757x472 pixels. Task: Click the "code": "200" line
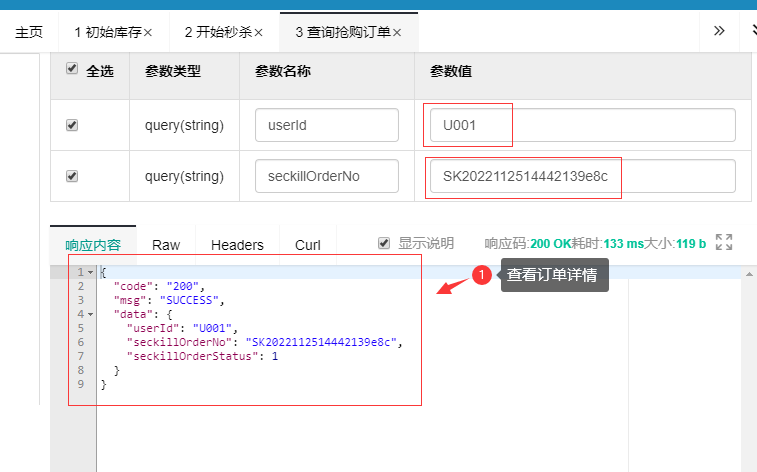coord(159,286)
